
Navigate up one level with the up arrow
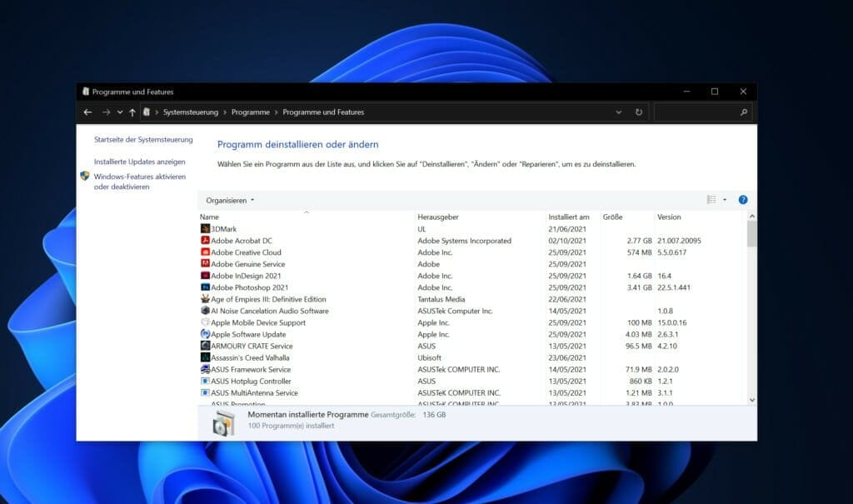pyautogui.click(x=132, y=112)
